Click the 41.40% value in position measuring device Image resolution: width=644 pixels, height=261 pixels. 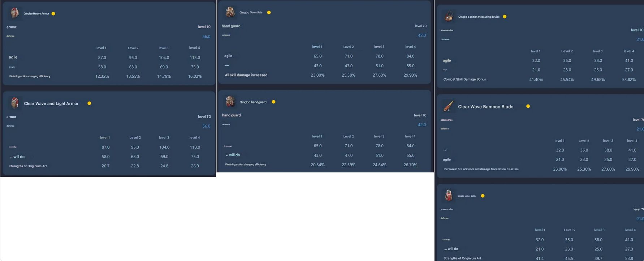536,80
